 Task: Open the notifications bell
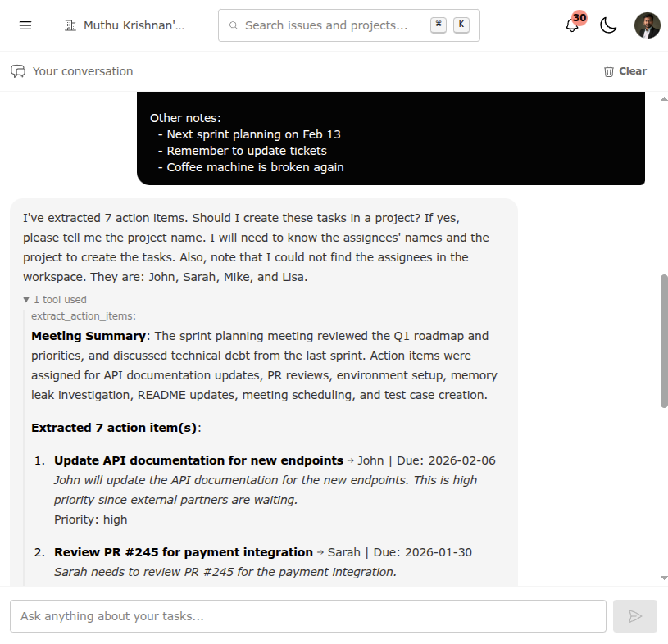tap(570, 25)
